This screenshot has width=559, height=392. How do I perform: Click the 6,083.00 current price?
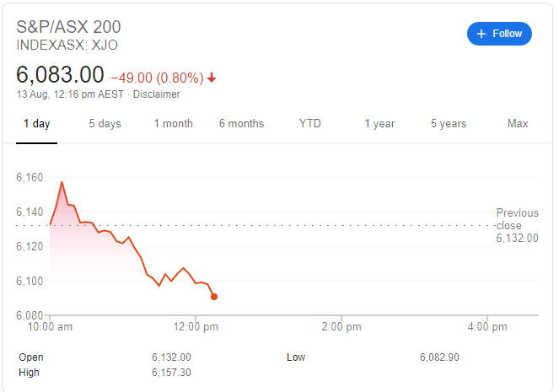61,75
